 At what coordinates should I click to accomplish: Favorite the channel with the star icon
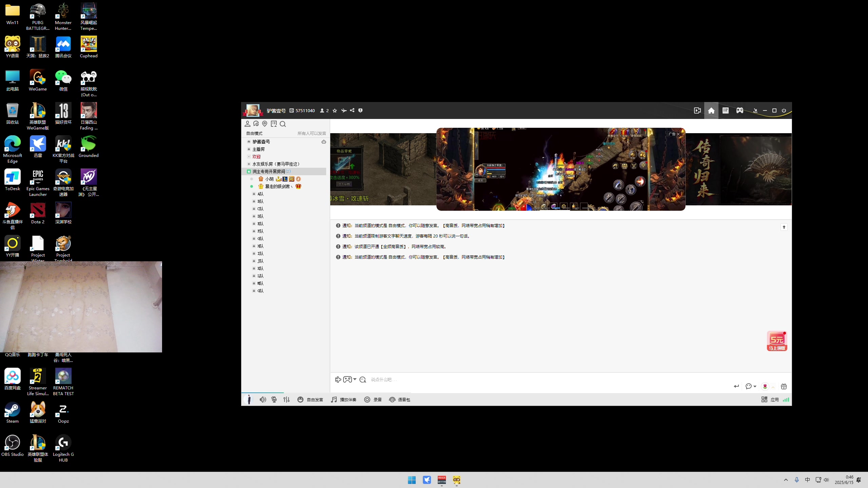(x=335, y=110)
